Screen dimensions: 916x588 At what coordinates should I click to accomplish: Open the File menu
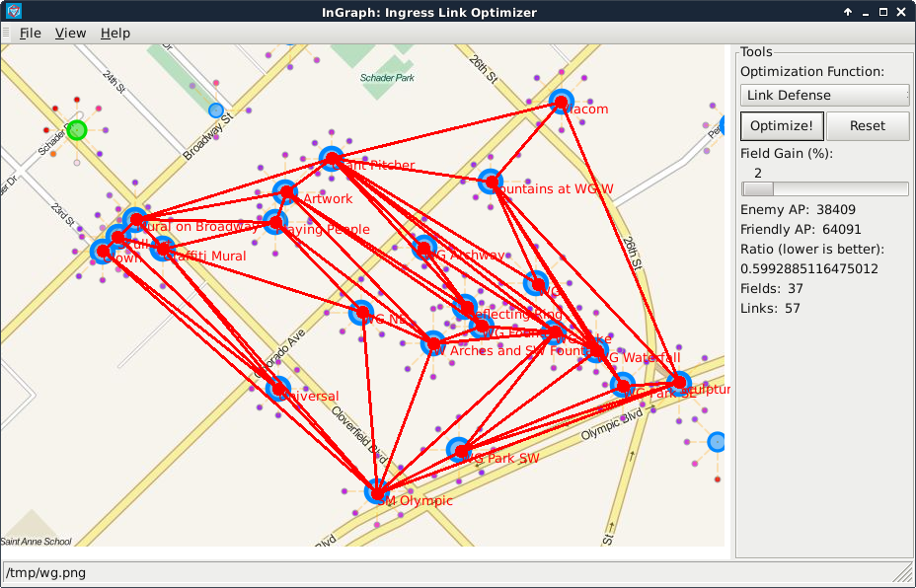pyautogui.click(x=30, y=33)
